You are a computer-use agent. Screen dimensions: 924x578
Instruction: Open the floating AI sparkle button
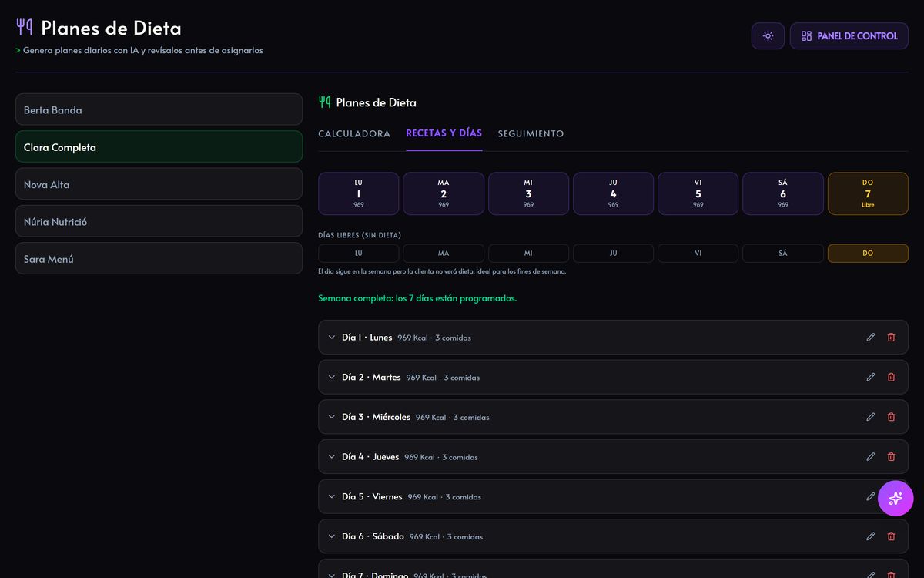coord(896,498)
